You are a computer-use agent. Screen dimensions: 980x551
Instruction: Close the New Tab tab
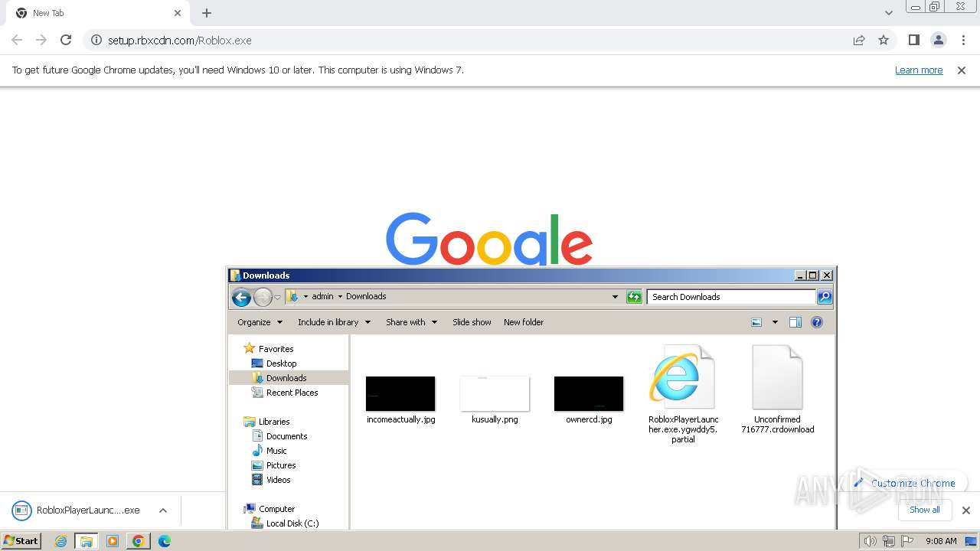click(178, 13)
